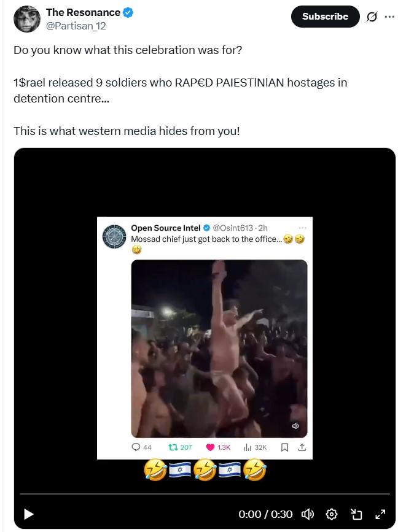406x532 pixels.
Task: Click the Grok icon on the post
Action: [372, 17]
